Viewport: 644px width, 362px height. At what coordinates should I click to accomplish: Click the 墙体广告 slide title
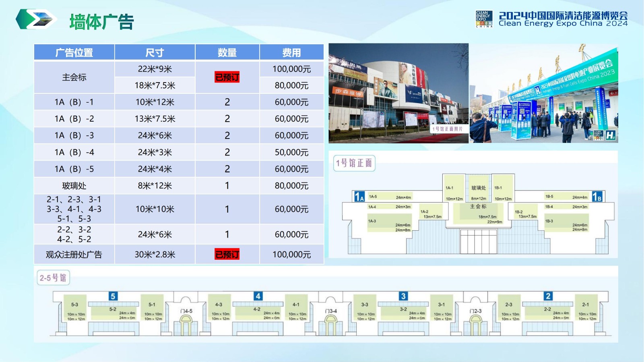tap(101, 22)
